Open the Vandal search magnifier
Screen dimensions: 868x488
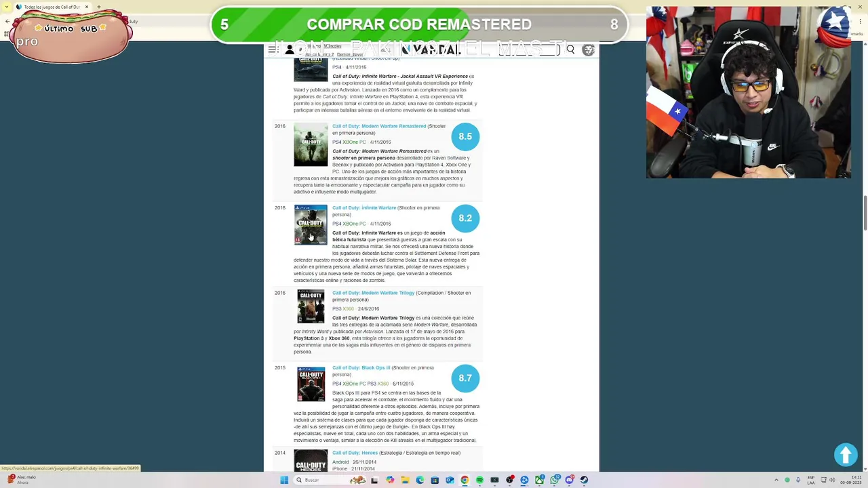click(570, 50)
